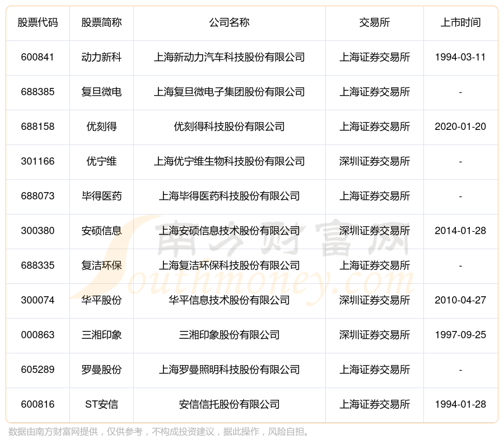
Task: Click the 三湘印象 short name cell
Action: pyautogui.click(x=101, y=335)
